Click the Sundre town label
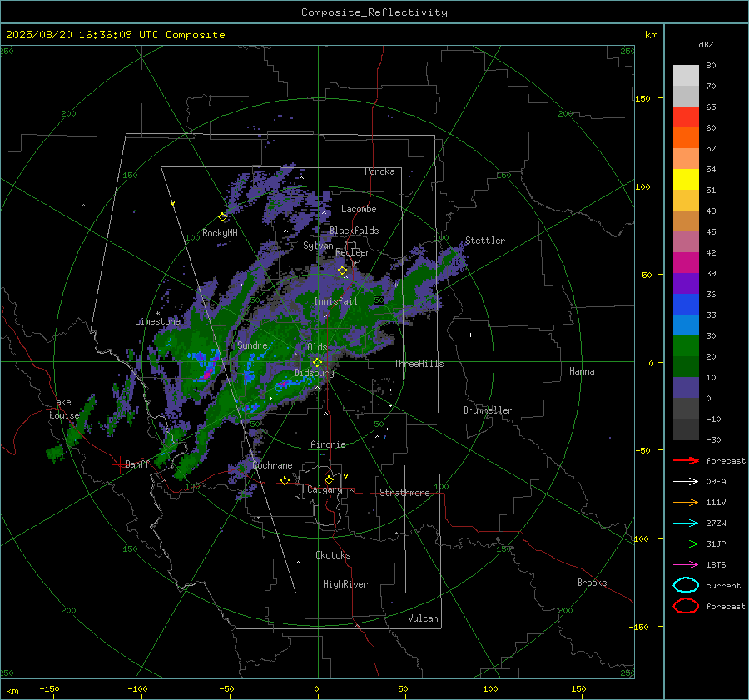 tap(252, 345)
